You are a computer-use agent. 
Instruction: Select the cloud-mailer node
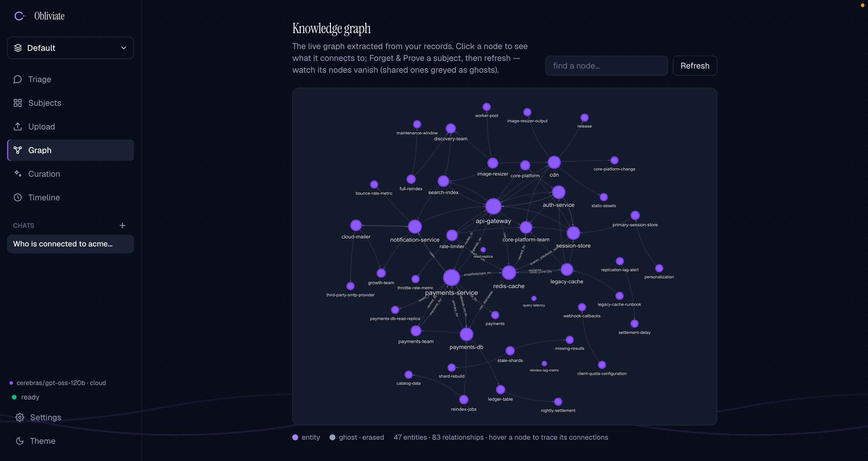click(x=356, y=225)
